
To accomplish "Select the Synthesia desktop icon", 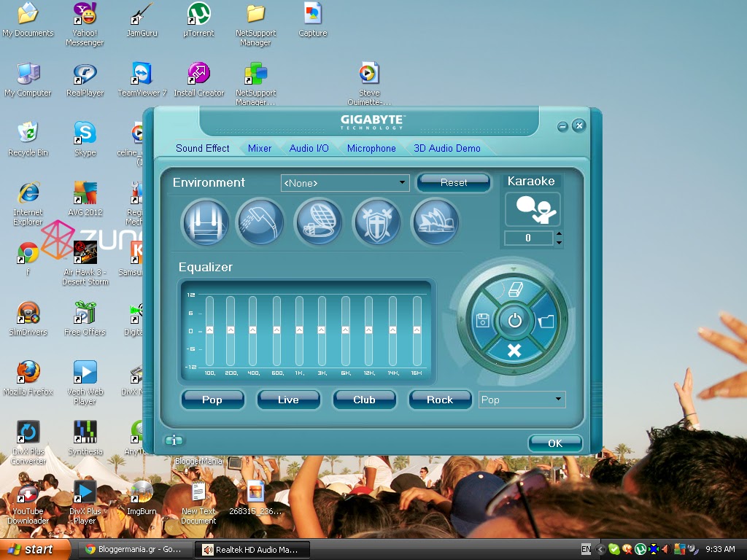I will pyautogui.click(x=85, y=438).
